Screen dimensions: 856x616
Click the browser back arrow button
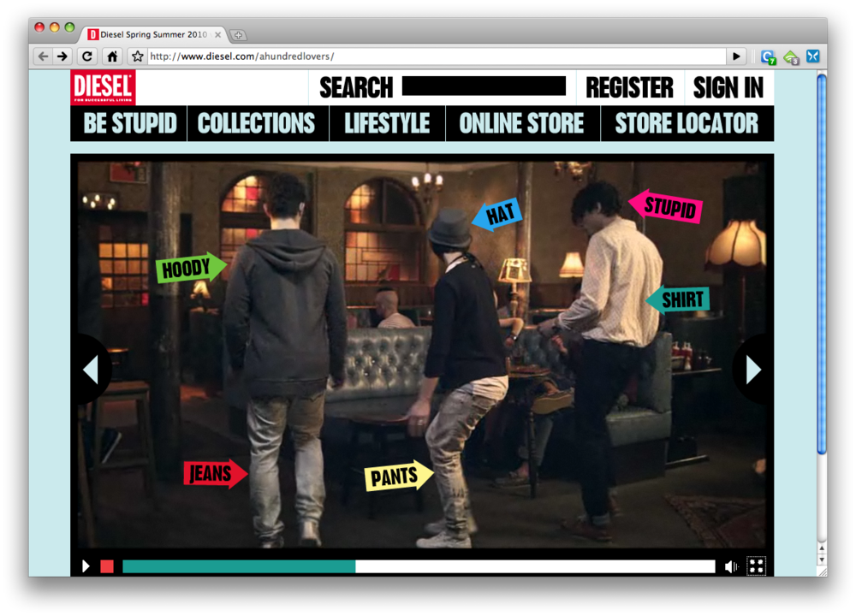click(x=43, y=56)
